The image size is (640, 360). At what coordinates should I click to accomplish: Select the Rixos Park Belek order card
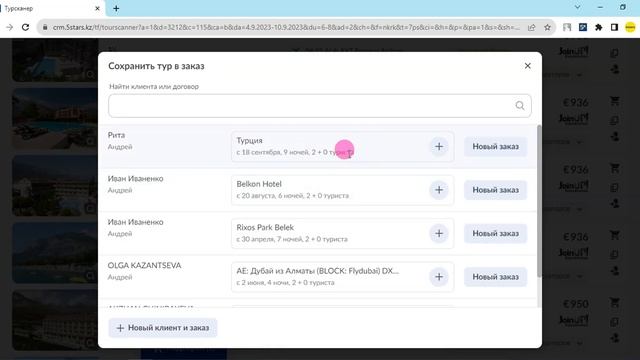coord(342,233)
